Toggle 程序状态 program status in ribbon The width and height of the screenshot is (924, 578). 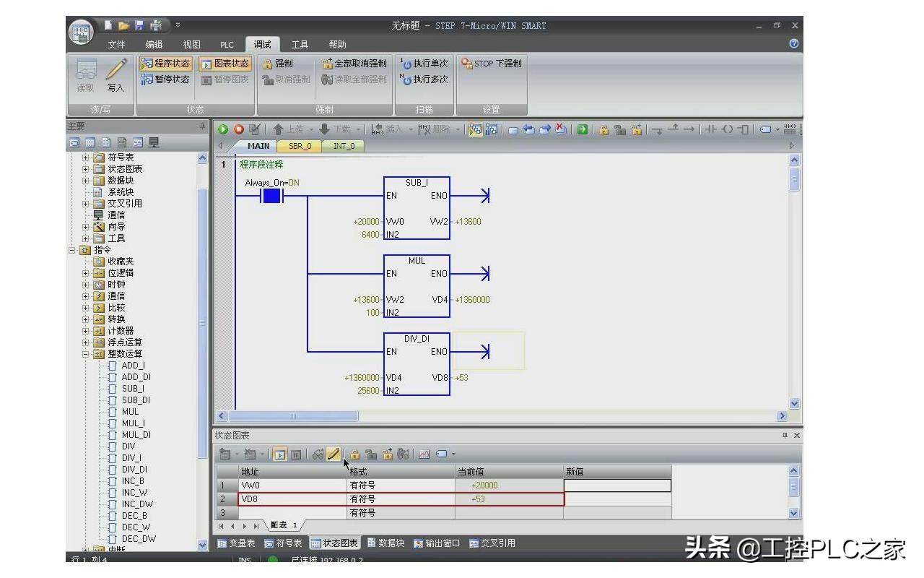point(165,64)
